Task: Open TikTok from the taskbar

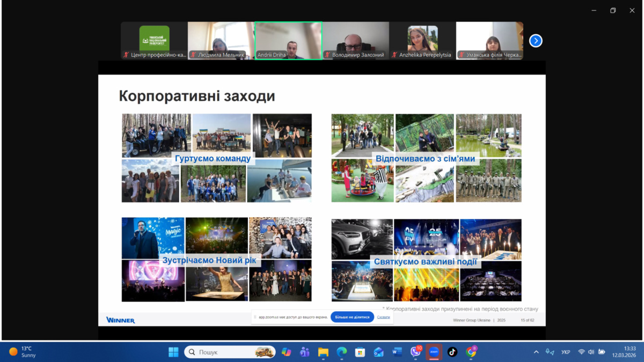Action: pos(452,352)
